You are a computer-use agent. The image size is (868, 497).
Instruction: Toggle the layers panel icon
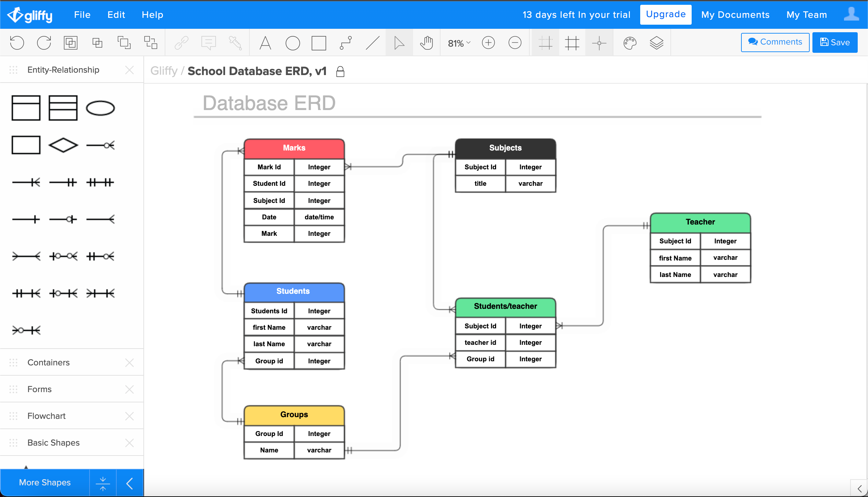(656, 42)
